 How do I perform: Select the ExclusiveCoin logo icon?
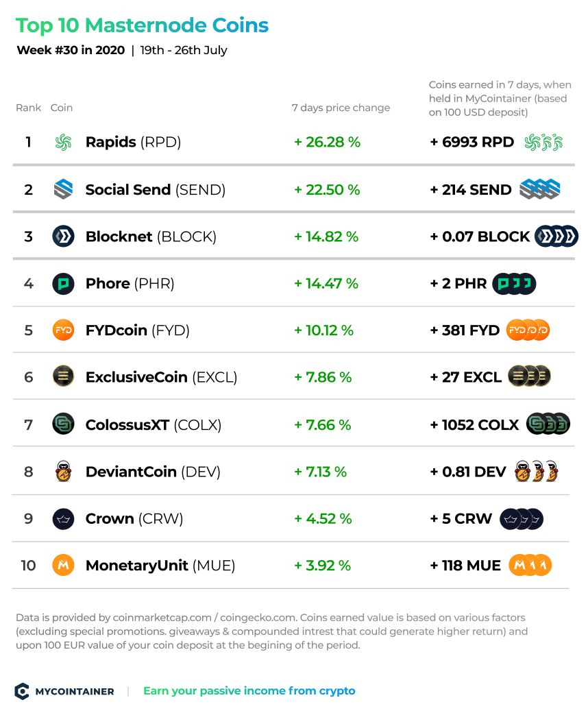click(x=63, y=377)
